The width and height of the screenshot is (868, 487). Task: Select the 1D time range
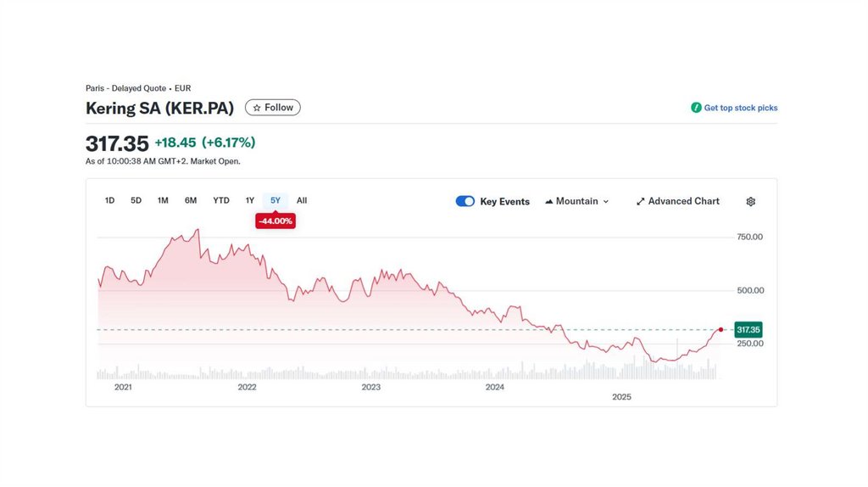(x=109, y=201)
